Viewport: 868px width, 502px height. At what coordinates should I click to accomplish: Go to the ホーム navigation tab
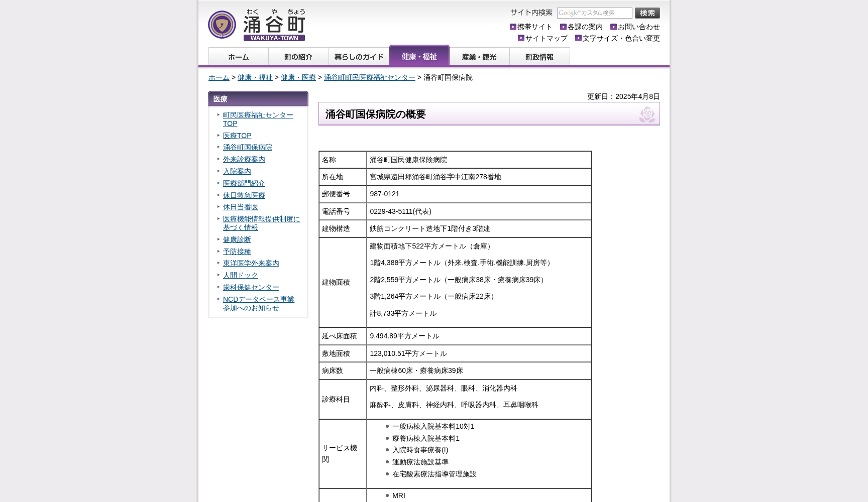pyautogui.click(x=239, y=57)
